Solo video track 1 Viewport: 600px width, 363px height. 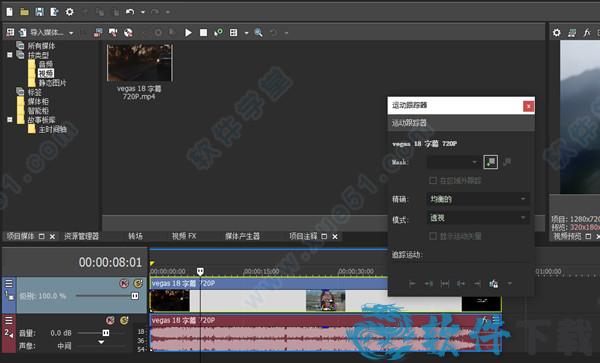click(138, 283)
